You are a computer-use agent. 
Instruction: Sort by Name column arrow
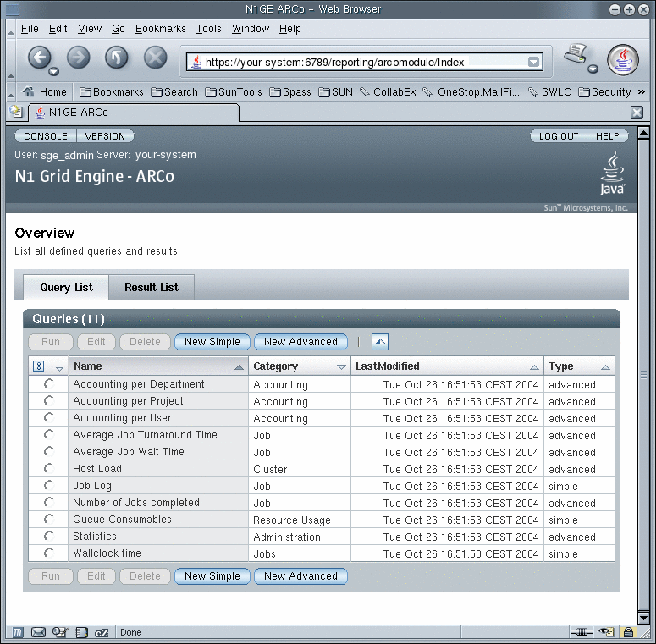(x=239, y=367)
